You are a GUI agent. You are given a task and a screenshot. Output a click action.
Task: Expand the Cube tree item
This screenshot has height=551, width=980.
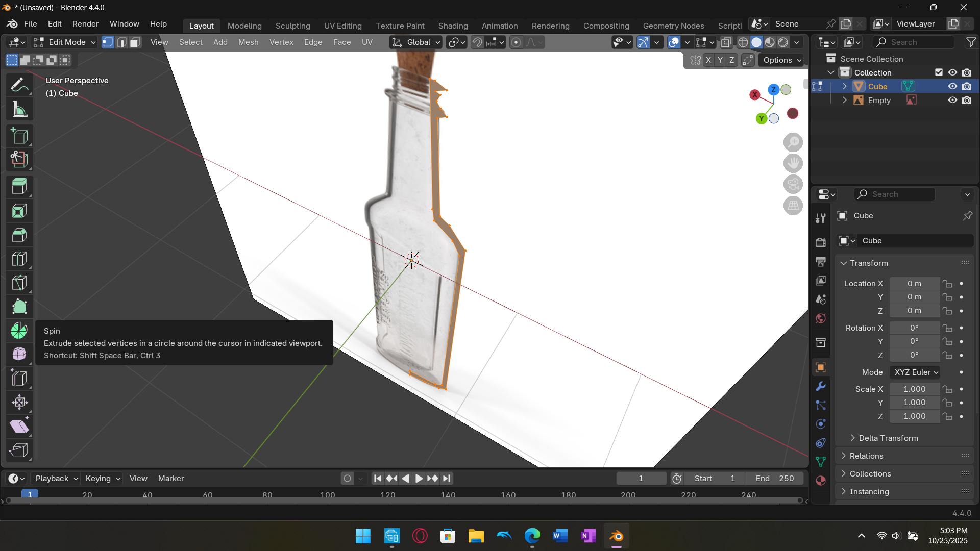pyautogui.click(x=845, y=86)
